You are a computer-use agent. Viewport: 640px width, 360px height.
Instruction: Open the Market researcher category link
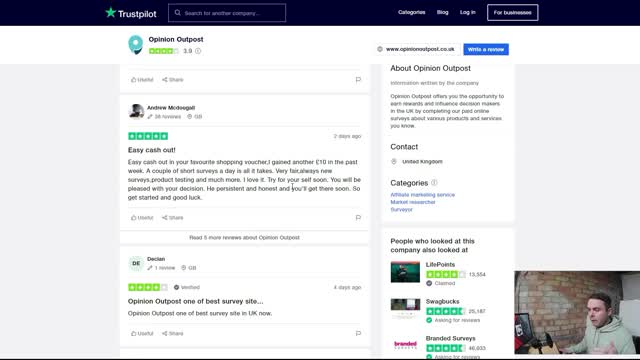pos(413,202)
